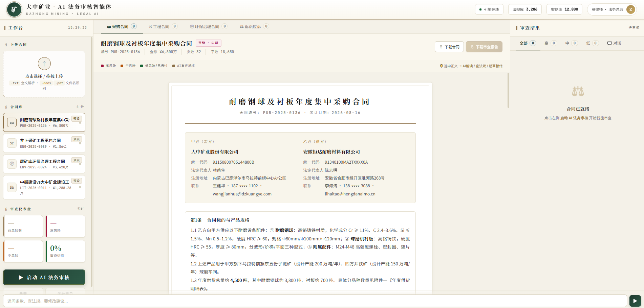Viewport: 644px width, 308px height.
Task: Click the email wangjianhua@dzkuangye.com
Action: 242,194
